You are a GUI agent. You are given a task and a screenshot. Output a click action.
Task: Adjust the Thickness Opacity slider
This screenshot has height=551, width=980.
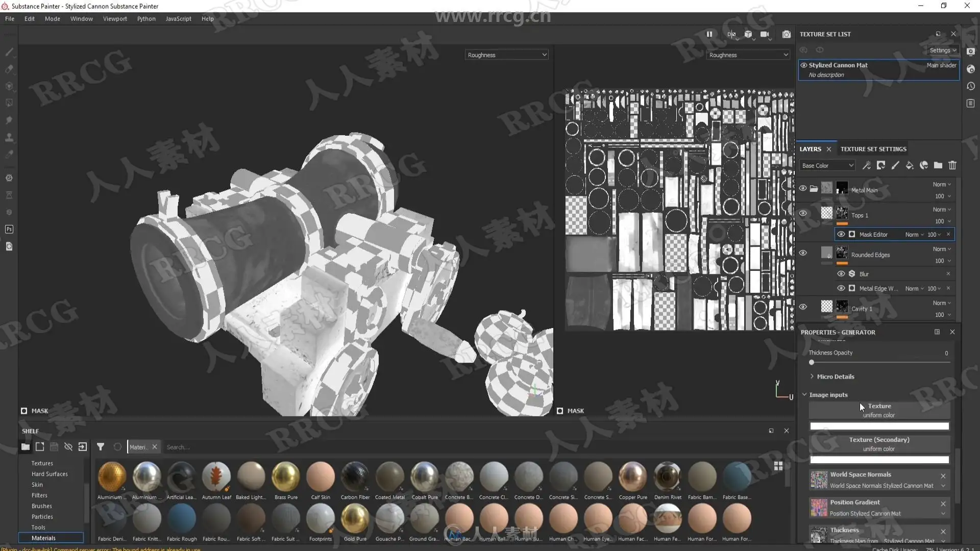click(879, 362)
